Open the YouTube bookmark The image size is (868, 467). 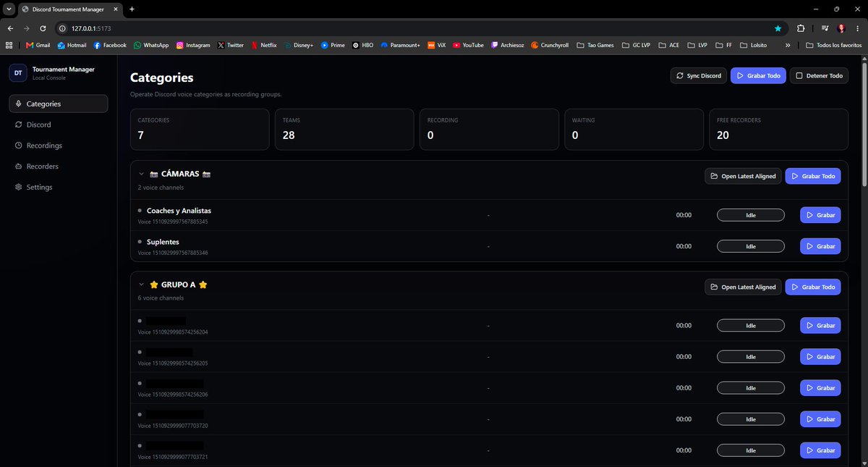(468, 45)
